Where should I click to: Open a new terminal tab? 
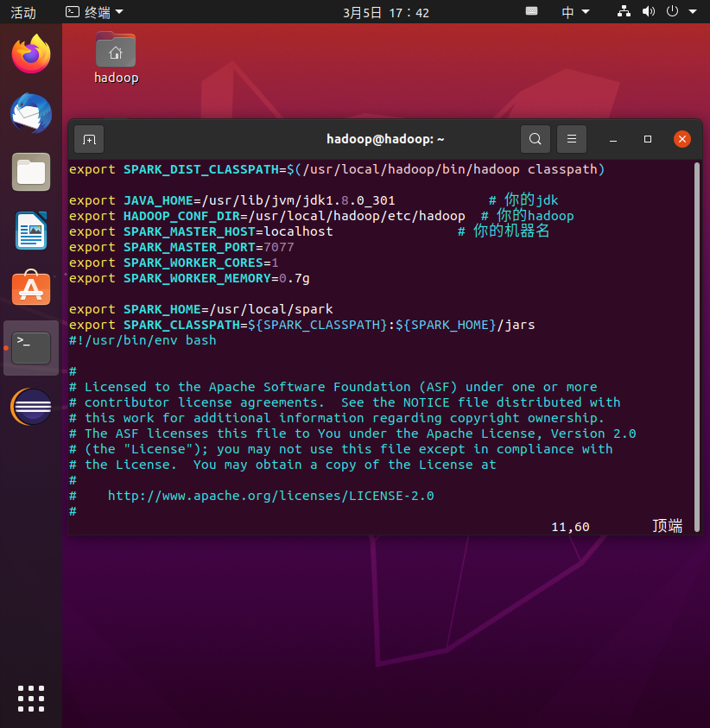tap(89, 139)
